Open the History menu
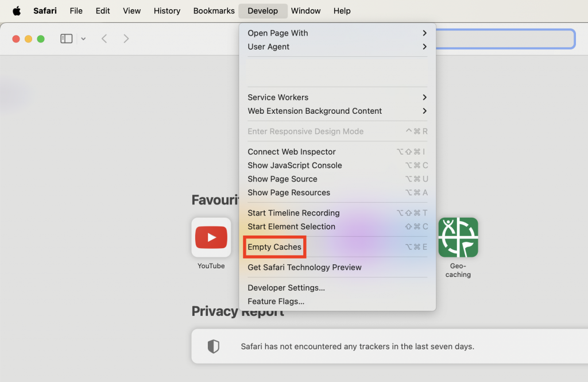The height and width of the screenshot is (382, 588). pos(167,10)
